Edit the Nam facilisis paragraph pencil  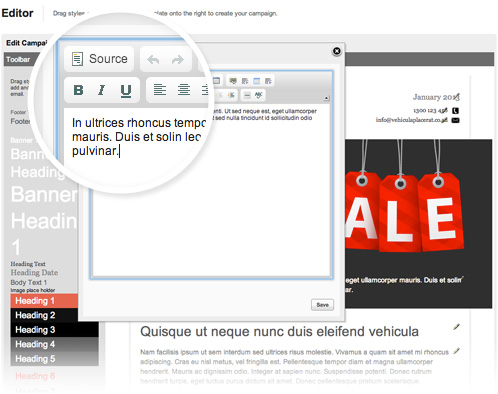tap(456, 351)
